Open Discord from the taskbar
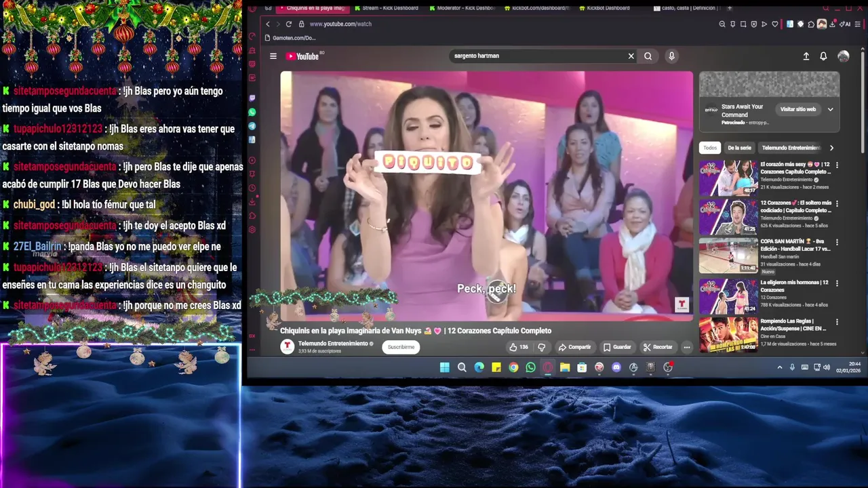Viewport: 868px width, 488px height. pyautogui.click(x=616, y=367)
